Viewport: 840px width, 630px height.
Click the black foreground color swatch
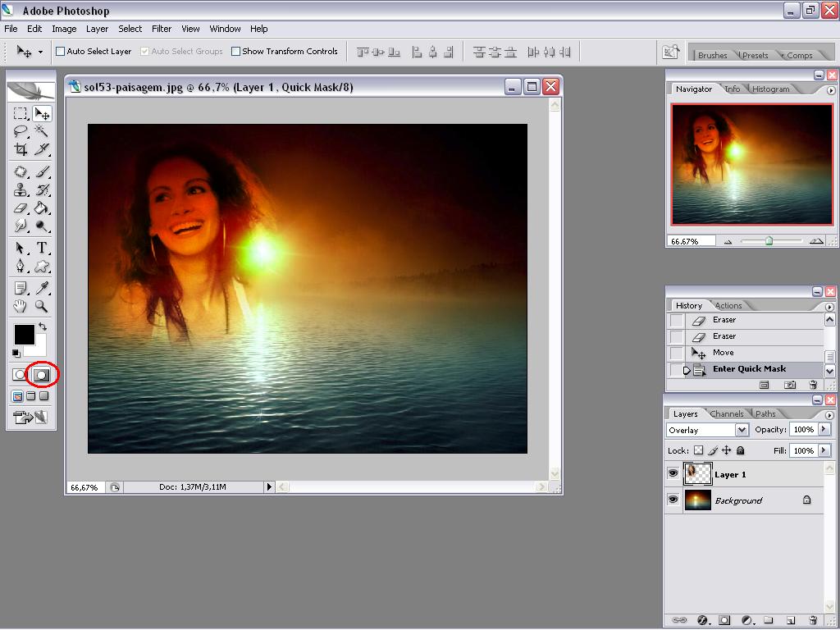pos(24,335)
